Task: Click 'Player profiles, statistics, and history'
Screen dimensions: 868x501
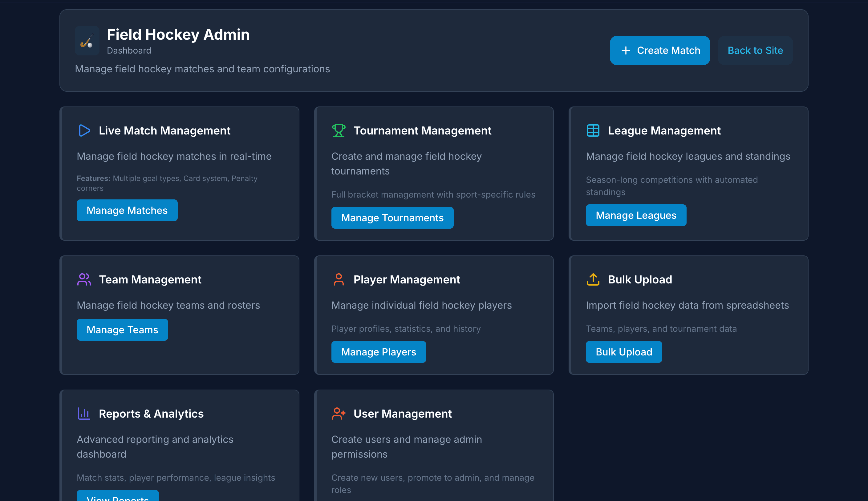Action: pos(406,329)
